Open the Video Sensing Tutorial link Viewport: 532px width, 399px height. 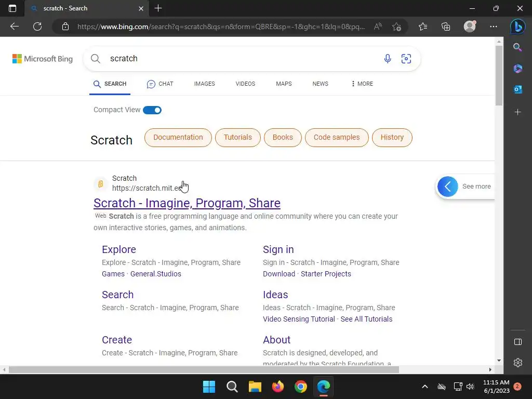[299, 319]
